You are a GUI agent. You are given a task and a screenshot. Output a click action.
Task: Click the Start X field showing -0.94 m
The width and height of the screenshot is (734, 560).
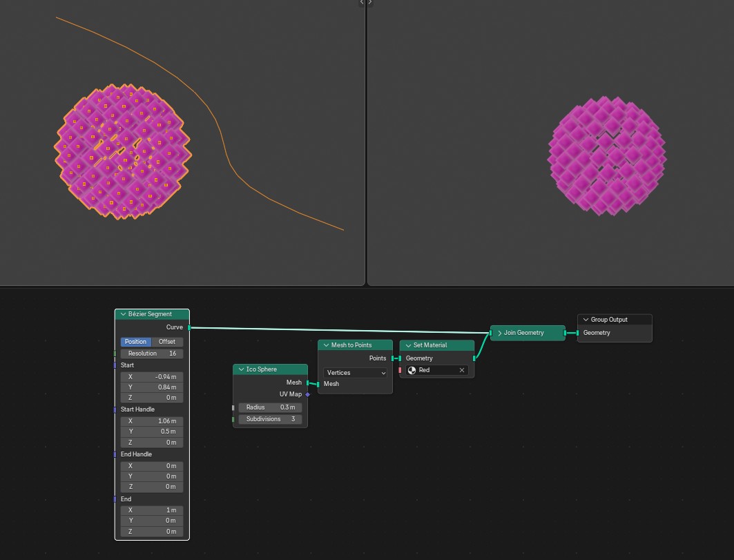click(x=152, y=377)
